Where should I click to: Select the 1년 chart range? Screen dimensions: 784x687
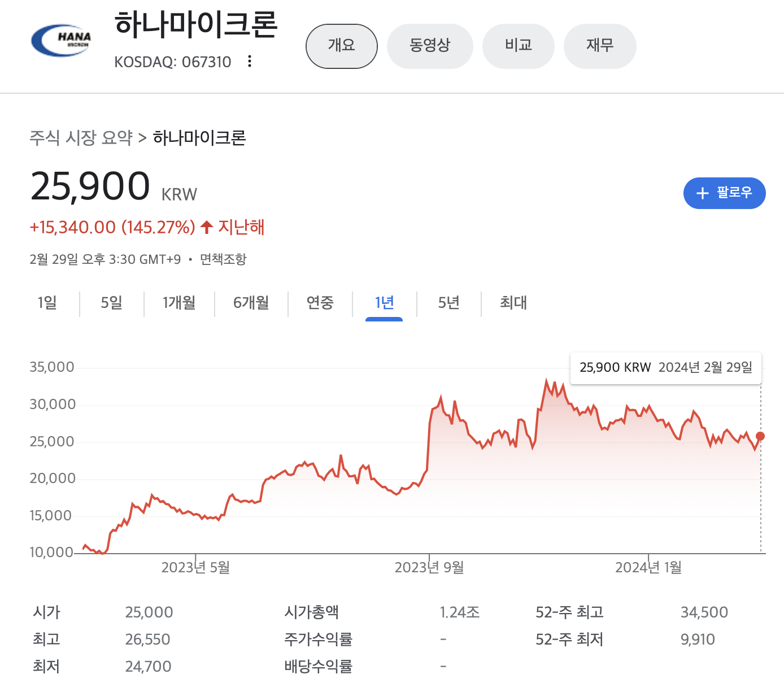point(384,303)
